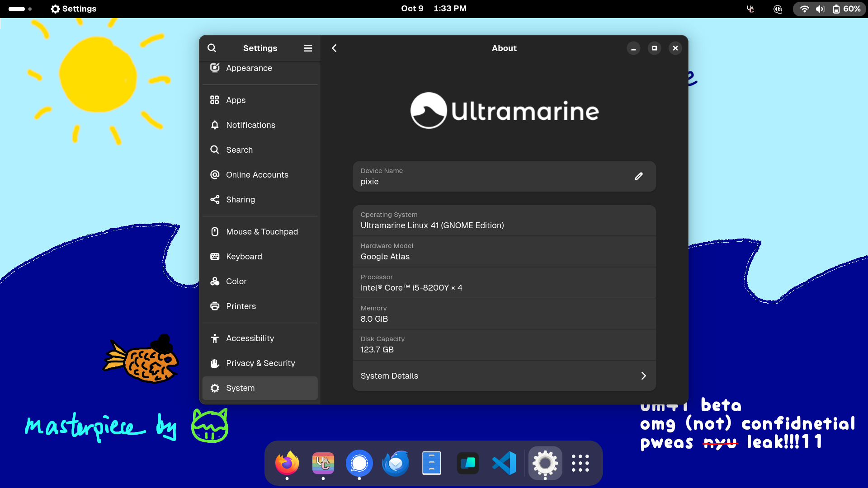
Task: Launch Thunderbird mail from the dock
Action: [396, 463]
